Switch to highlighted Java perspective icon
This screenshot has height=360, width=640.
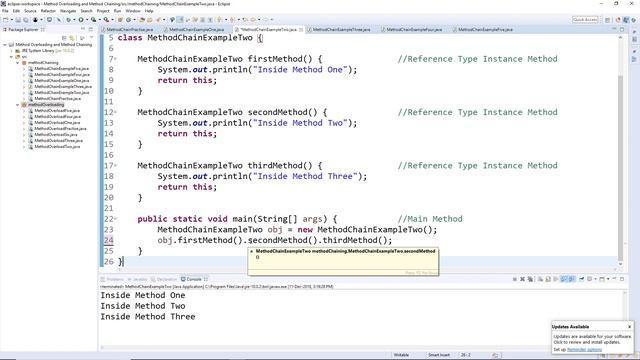(x=626, y=20)
